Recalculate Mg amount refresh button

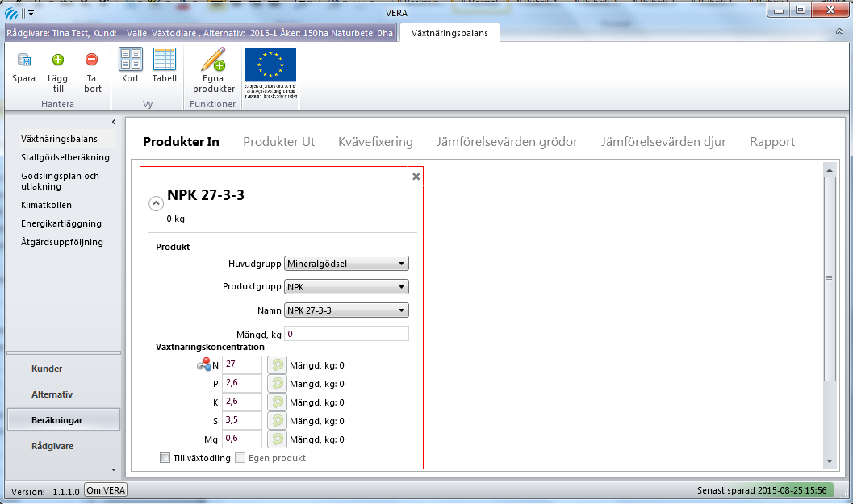(277, 439)
